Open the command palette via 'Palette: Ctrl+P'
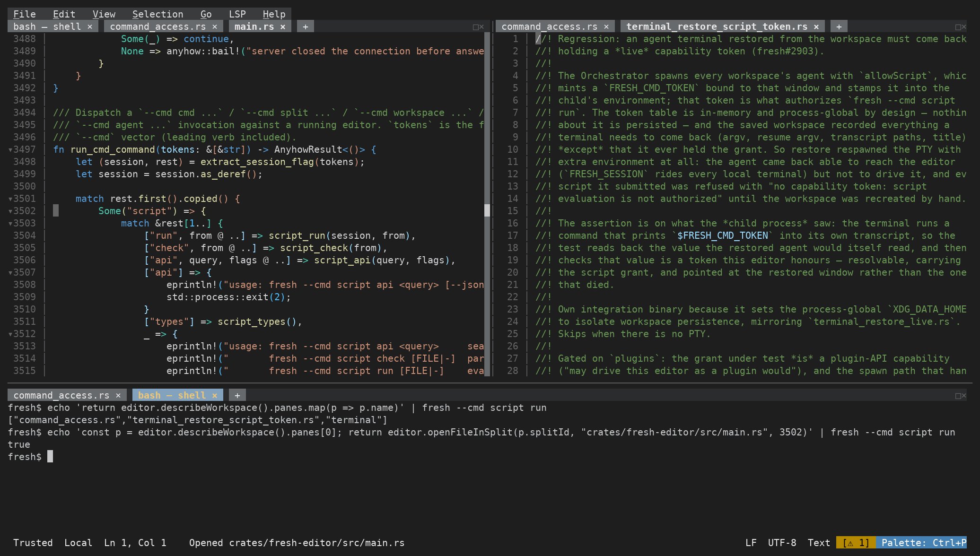The image size is (980, 556). [x=921, y=543]
